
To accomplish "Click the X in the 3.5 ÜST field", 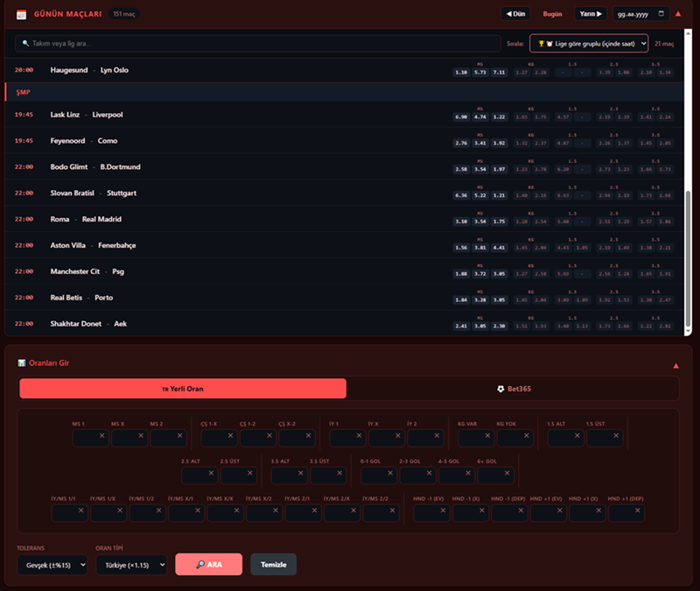I will pos(339,473).
